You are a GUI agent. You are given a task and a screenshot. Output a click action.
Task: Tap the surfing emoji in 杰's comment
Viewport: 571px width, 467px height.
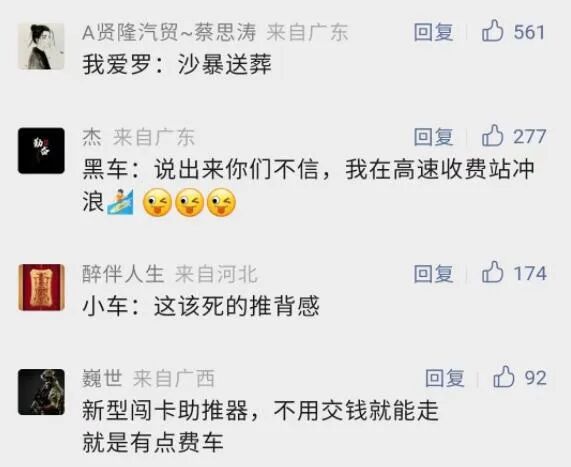click(120, 202)
